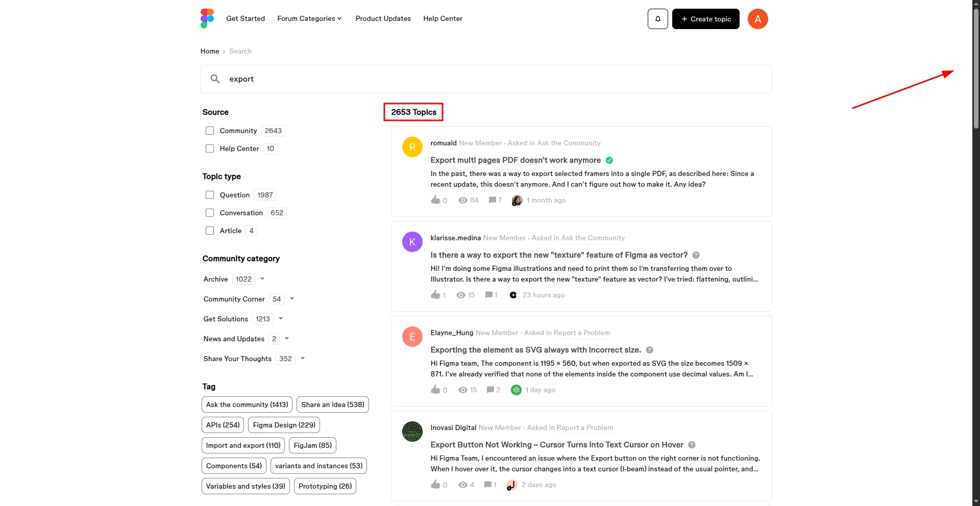Check the Community source filter
Image resolution: width=980 pixels, height=506 pixels.
209,131
